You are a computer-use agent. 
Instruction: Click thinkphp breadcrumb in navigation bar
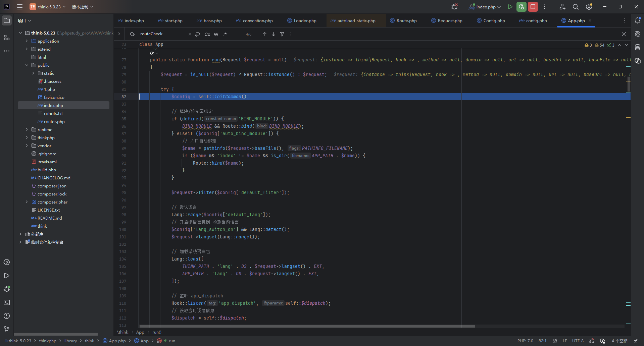48,341
